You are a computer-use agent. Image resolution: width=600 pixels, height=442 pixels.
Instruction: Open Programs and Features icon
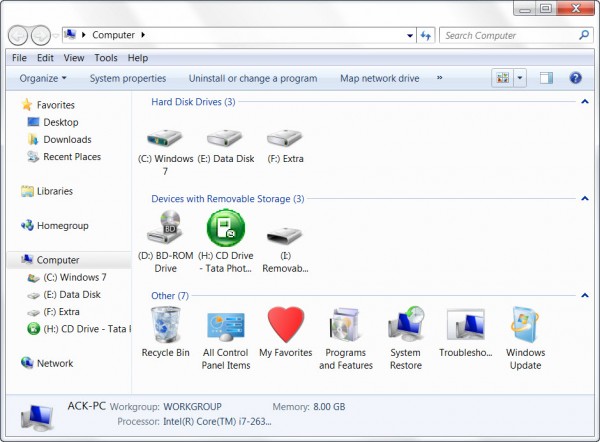click(346, 325)
